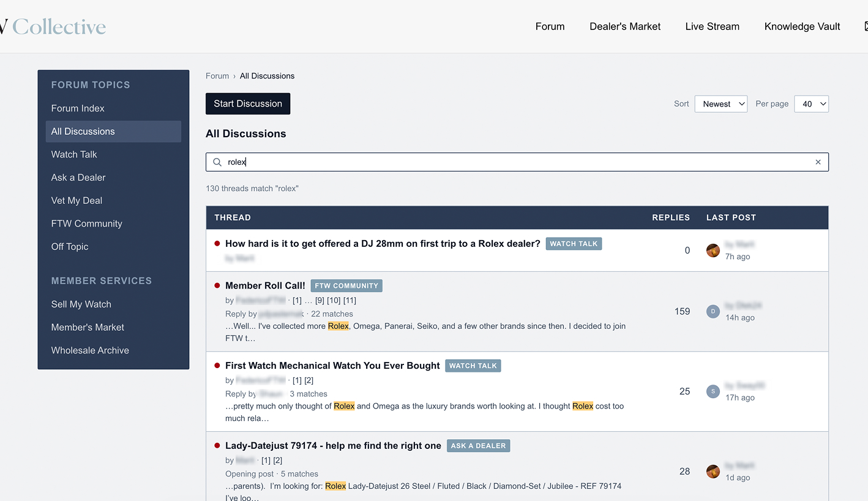Open the Per page dropdown showing 40
The height and width of the screenshot is (501, 868).
coord(812,104)
